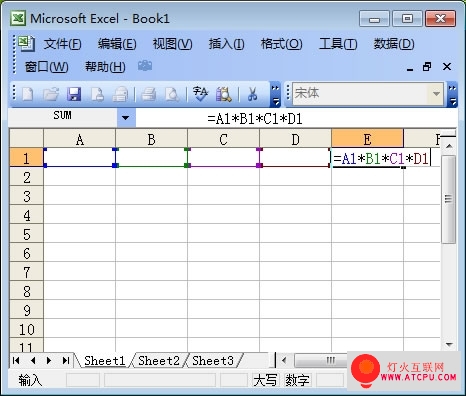Open the 格式(O) menu
Viewport: 466px width, 396px height.
(x=281, y=44)
